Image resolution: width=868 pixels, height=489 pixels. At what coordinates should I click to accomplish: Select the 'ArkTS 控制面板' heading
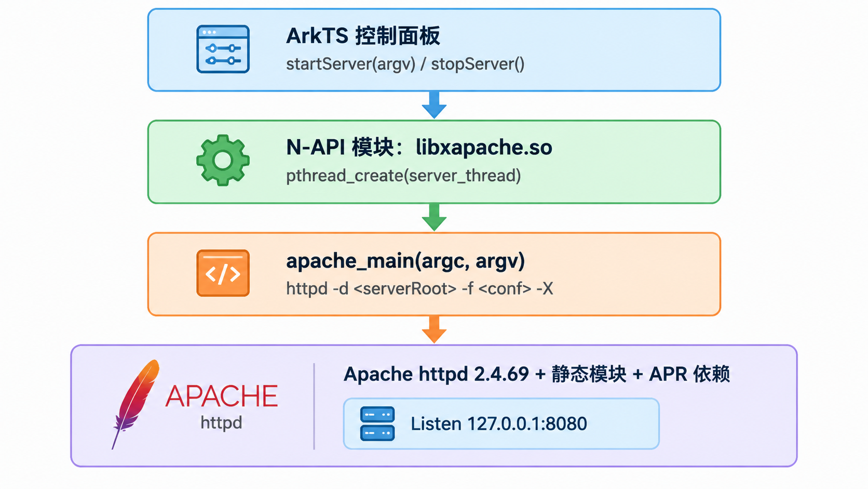(363, 36)
